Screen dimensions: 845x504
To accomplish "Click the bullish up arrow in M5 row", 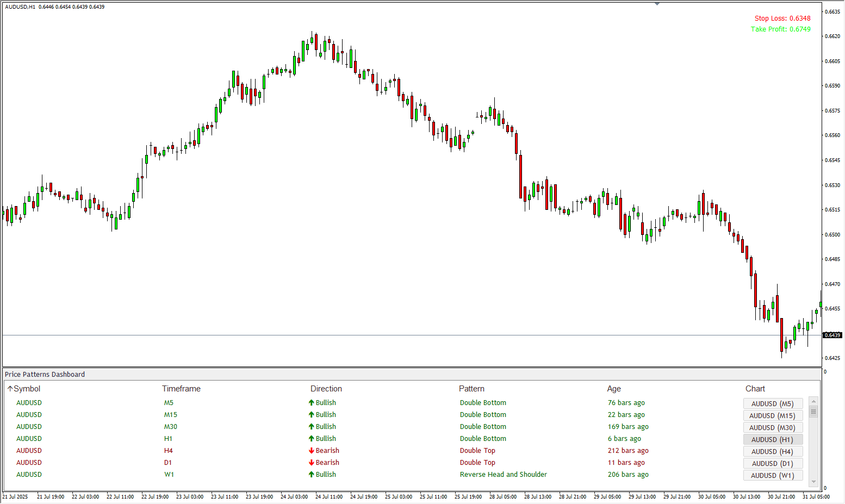I will tap(312, 403).
